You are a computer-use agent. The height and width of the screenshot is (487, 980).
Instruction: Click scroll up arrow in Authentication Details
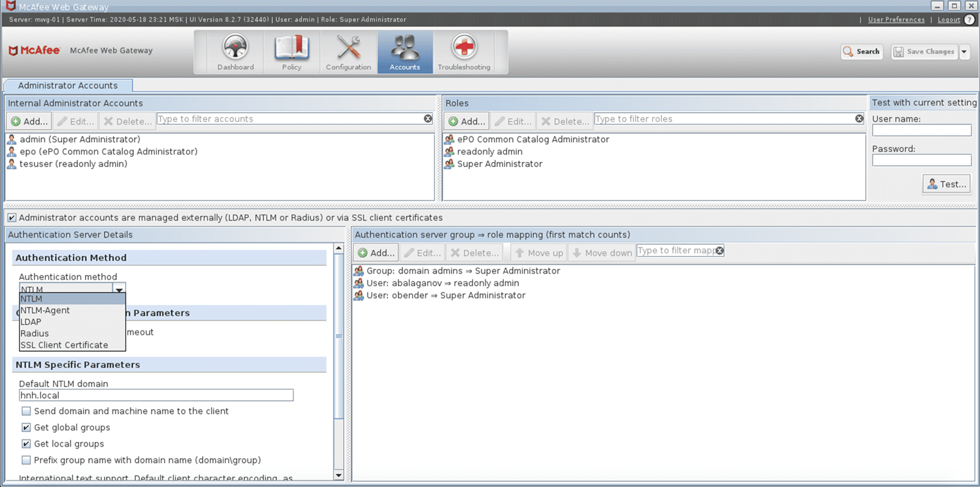338,248
